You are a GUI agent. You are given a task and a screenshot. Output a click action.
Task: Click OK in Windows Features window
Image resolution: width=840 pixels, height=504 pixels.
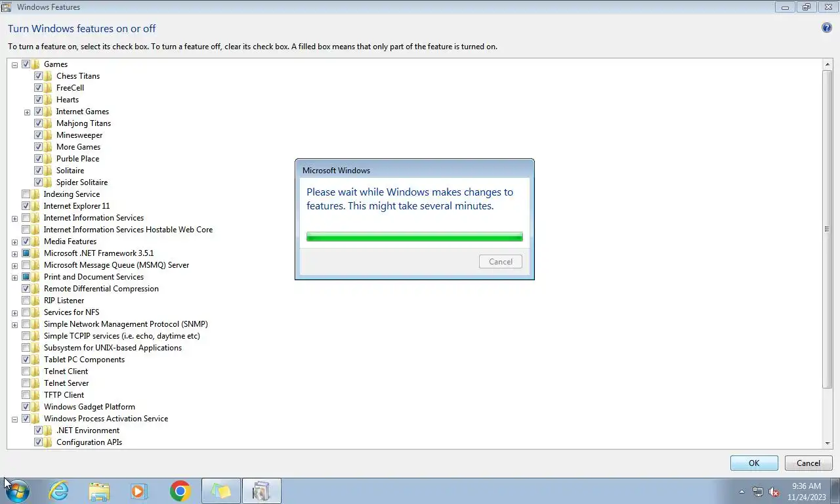click(x=754, y=463)
